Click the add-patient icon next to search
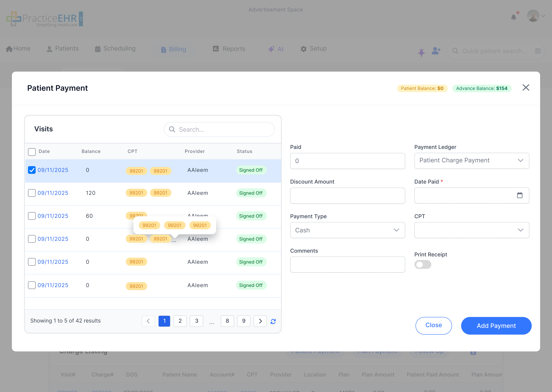Image resolution: width=552 pixels, height=392 pixels. point(436,51)
